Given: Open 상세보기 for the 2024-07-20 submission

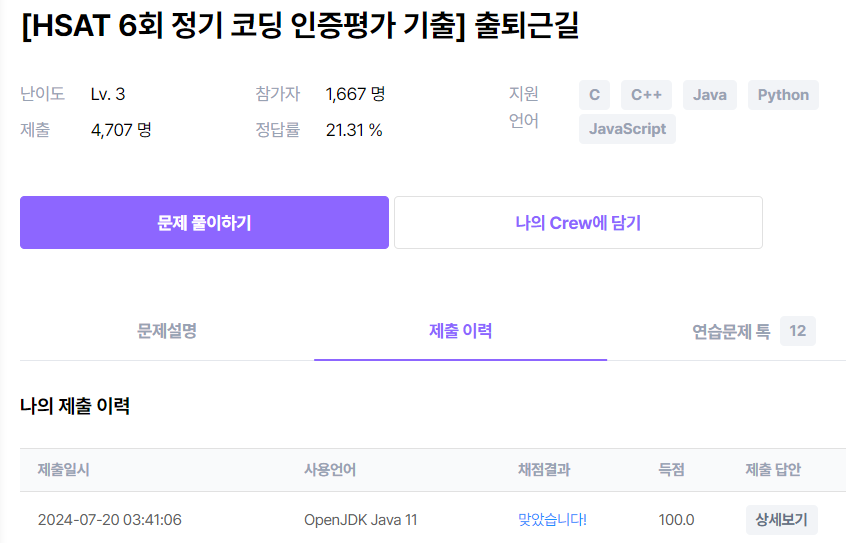Looking at the screenshot, I should tap(781, 520).
